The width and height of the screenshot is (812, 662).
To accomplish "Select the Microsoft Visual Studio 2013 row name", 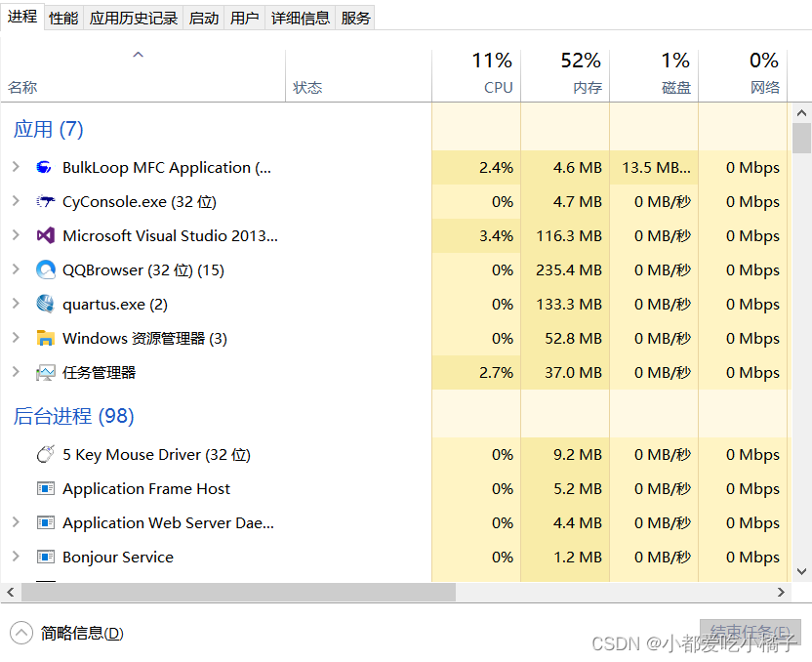I will [171, 235].
